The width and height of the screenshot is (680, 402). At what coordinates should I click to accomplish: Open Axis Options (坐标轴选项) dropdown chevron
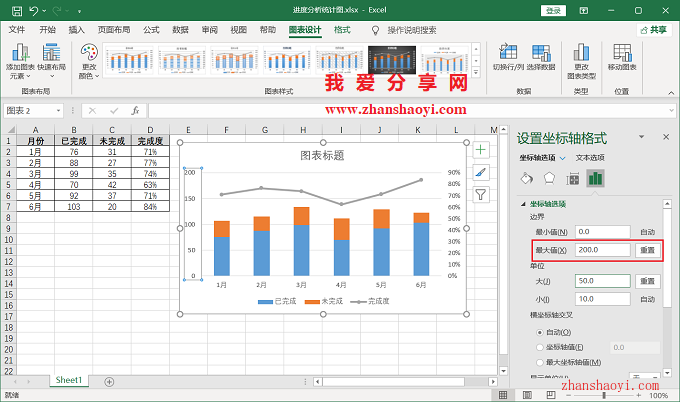(562, 158)
